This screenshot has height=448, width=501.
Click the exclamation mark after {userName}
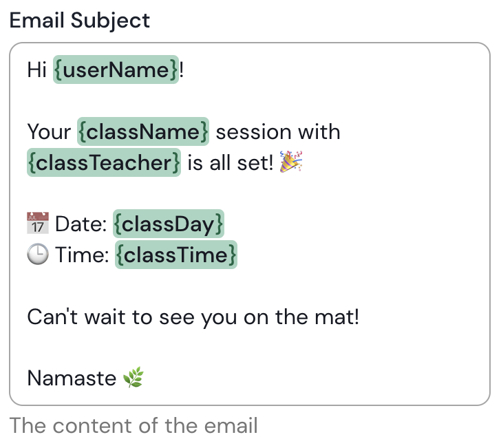coord(182,70)
